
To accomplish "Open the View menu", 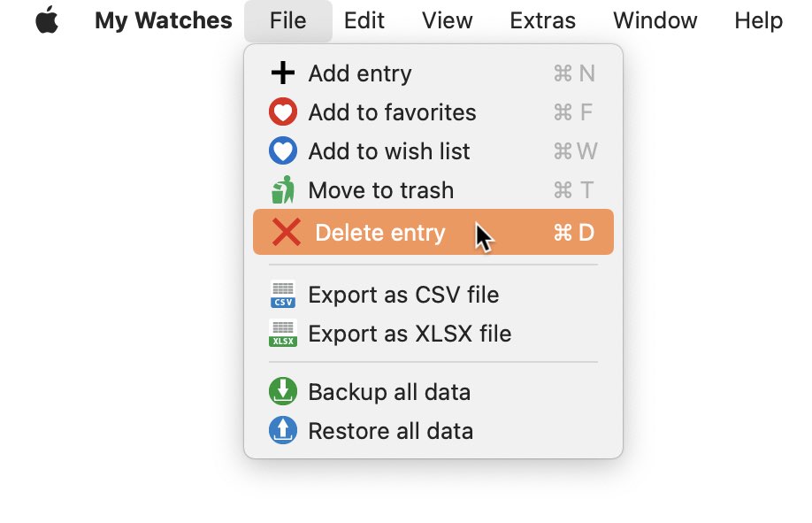I will point(447,20).
